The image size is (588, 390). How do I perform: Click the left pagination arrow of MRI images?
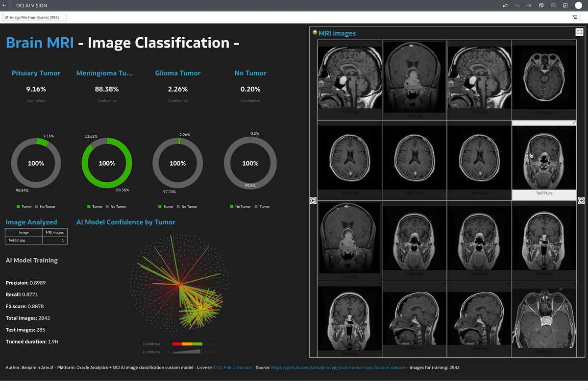[x=313, y=200]
